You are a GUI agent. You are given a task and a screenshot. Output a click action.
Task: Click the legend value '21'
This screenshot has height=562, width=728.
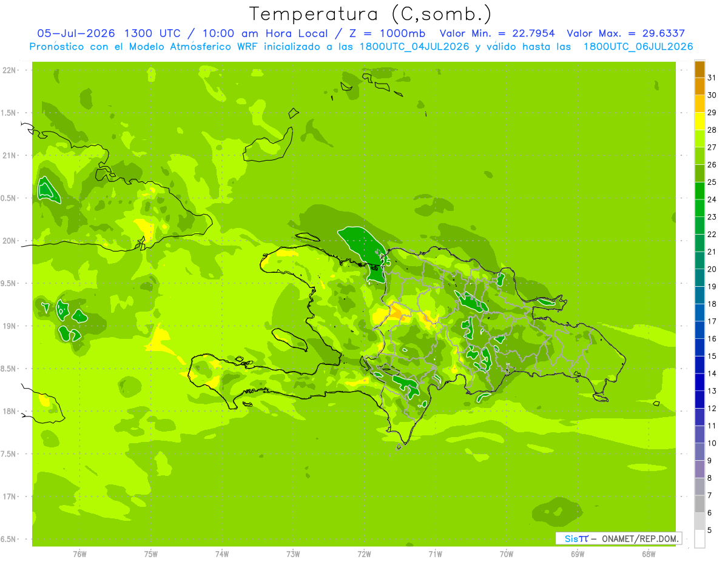click(712, 252)
